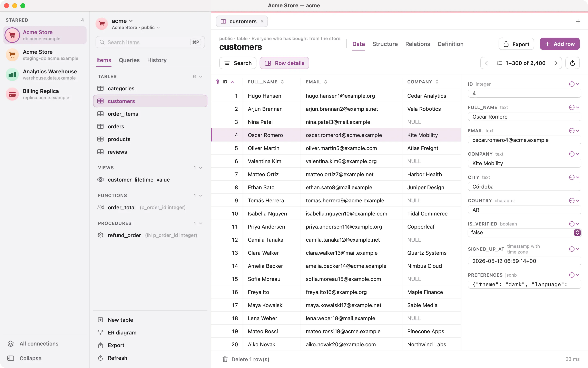The height and width of the screenshot is (368, 588).
Task: Toggle the Search filter bar
Action: click(x=238, y=63)
